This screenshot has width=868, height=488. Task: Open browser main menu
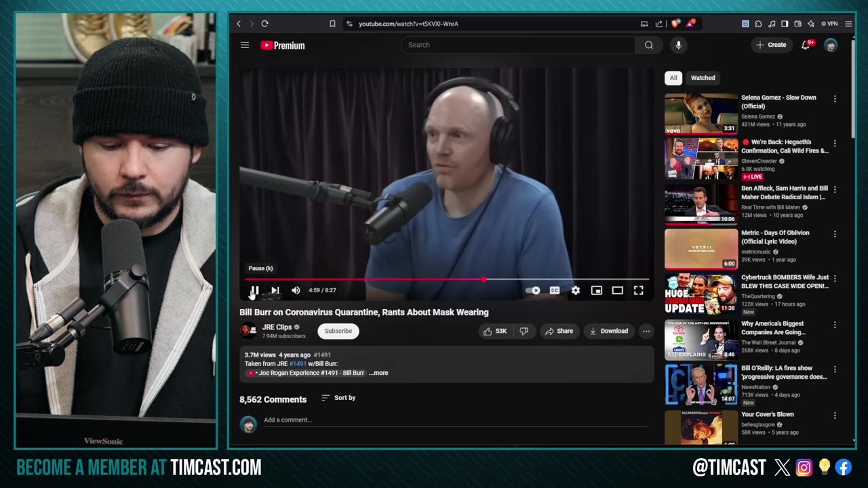pos(848,24)
